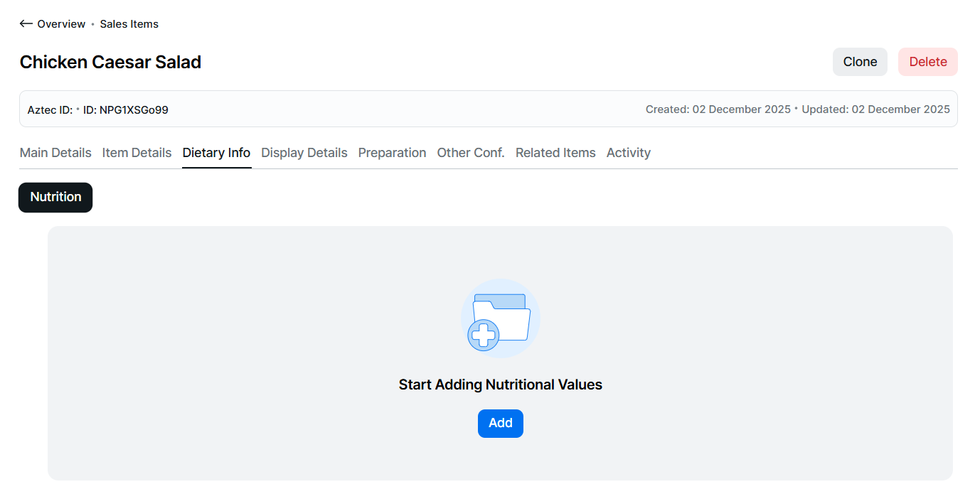Click the Start Adding Nutritional Values heading
This screenshot has height=489, width=980.
(x=500, y=385)
